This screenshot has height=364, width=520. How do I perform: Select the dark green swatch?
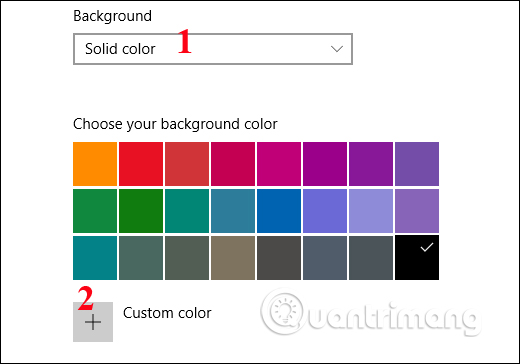click(141, 211)
